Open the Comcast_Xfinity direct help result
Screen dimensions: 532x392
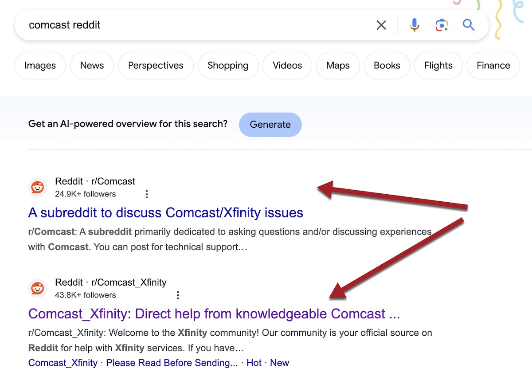(x=214, y=314)
